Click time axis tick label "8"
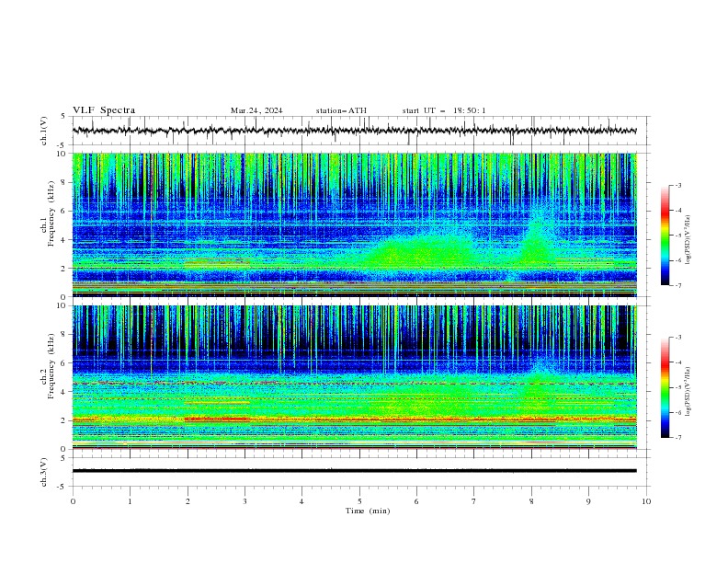 (531, 501)
